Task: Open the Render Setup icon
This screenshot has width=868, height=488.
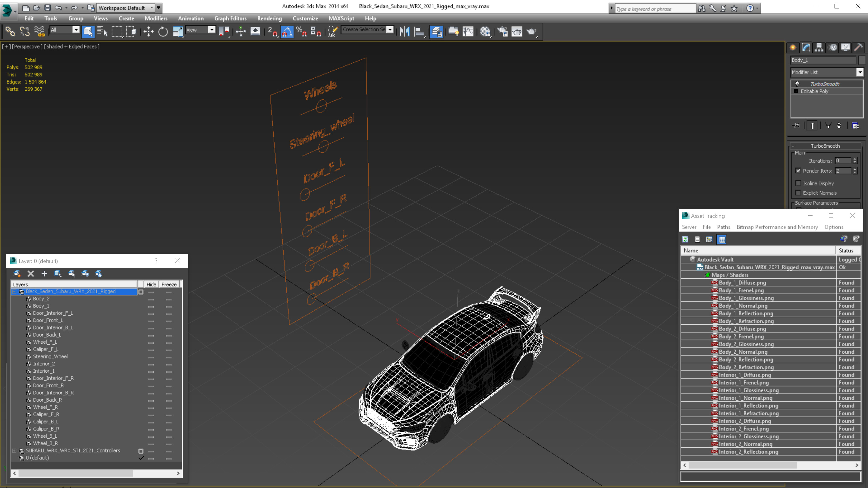Action: [x=502, y=32]
